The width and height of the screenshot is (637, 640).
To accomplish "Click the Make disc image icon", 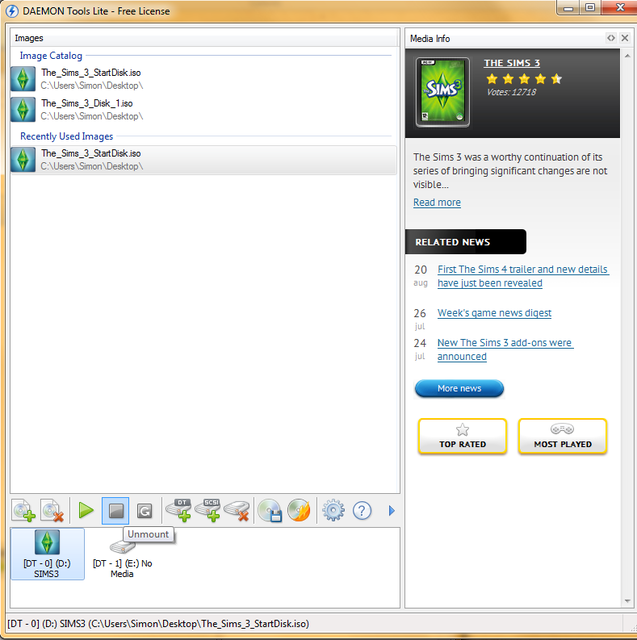I will coord(270,510).
